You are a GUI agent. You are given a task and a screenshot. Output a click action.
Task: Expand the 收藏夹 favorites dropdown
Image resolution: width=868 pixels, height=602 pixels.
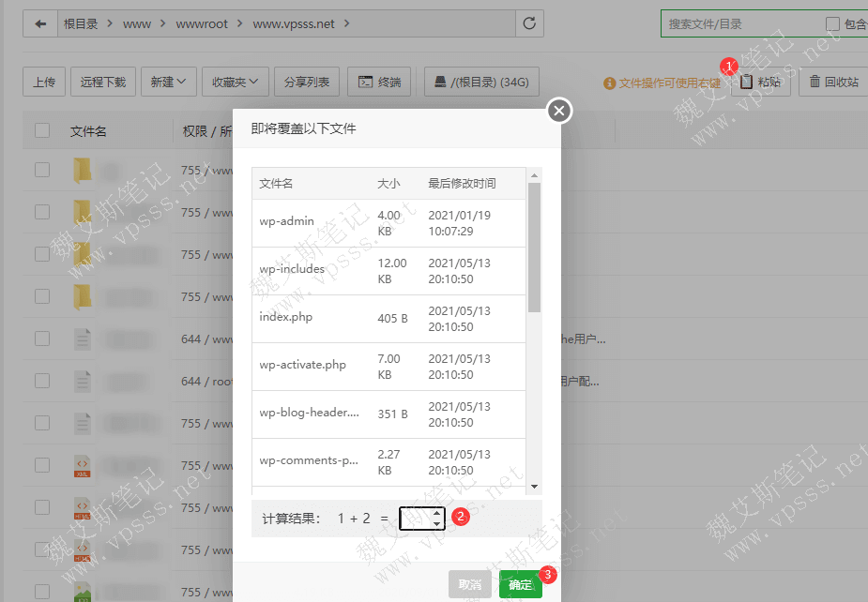(235, 82)
